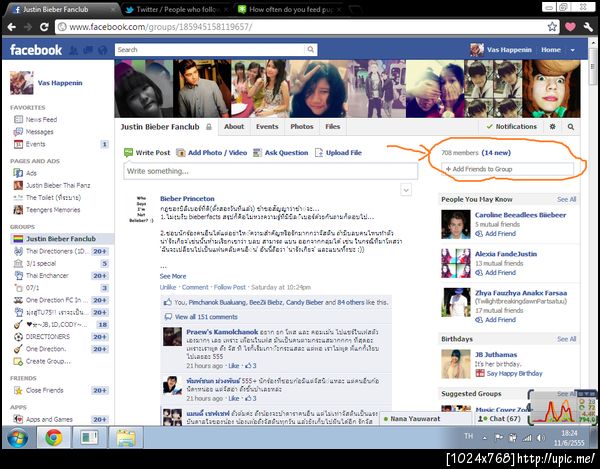
Task: Add Alexia FandeJustin as friend
Action: click(x=496, y=273)
